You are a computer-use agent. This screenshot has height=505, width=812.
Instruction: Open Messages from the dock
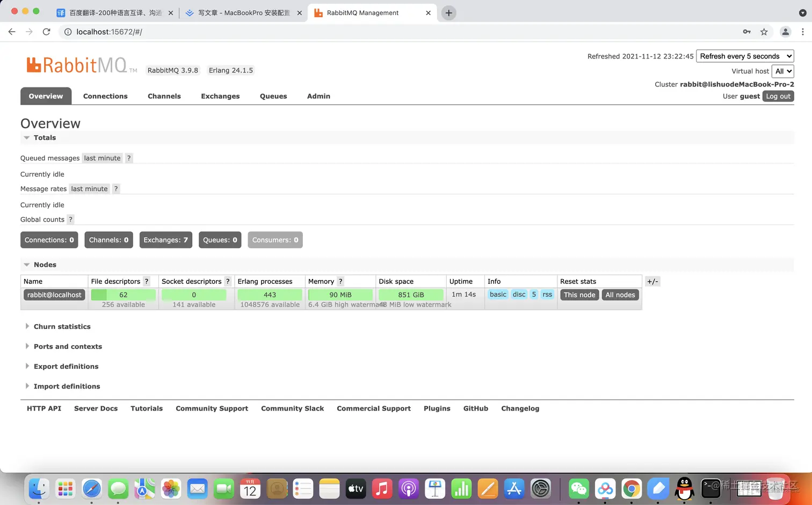[x=118, y=488]
